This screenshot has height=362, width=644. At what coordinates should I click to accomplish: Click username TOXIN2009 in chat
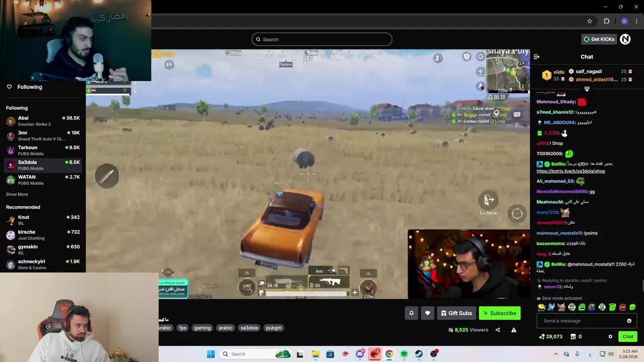pyautogui.click(x=549, y=153)
